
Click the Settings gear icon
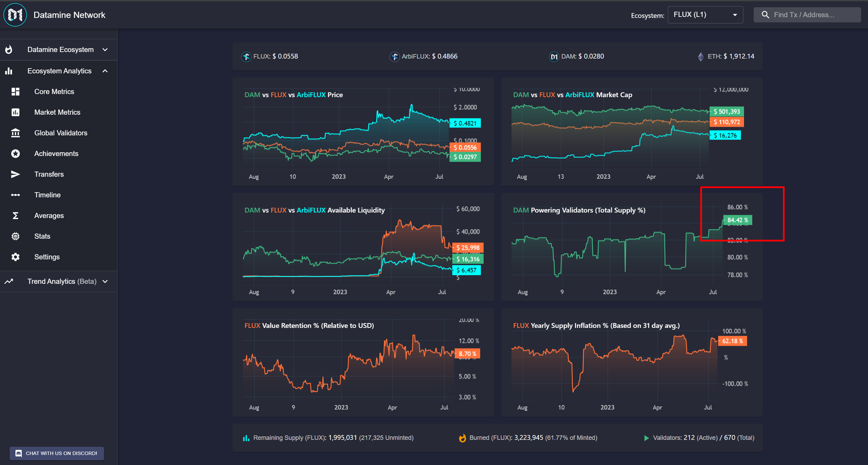(15, 257)
